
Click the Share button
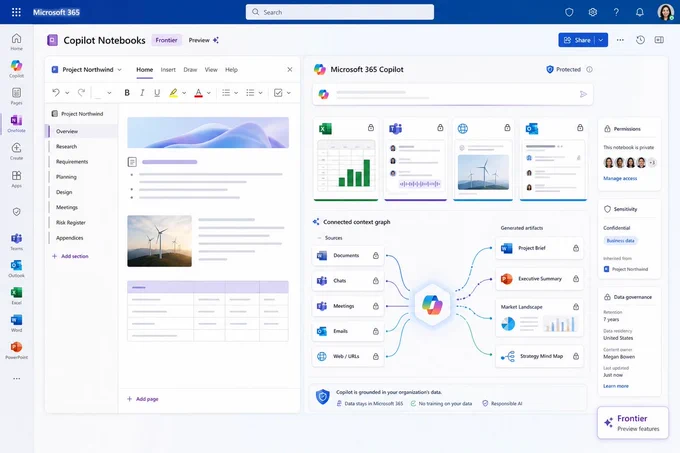(x=577, y=40)
